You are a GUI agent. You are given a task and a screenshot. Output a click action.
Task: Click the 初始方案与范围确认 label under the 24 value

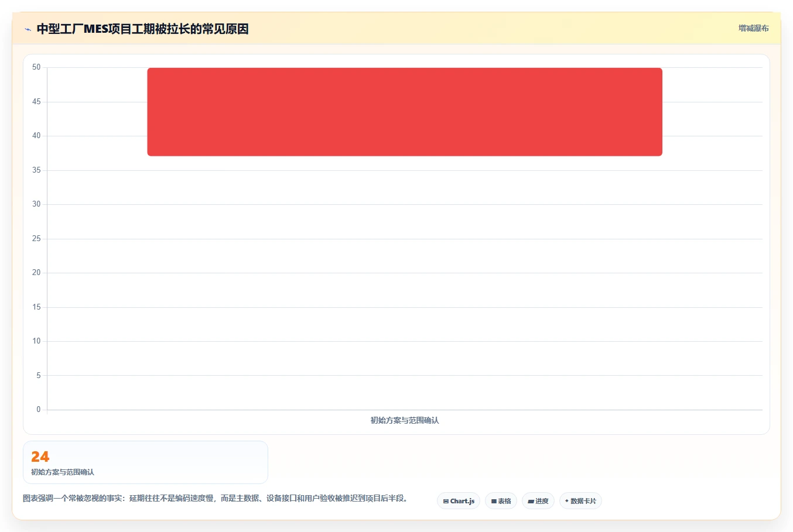(x=63, y=472)
